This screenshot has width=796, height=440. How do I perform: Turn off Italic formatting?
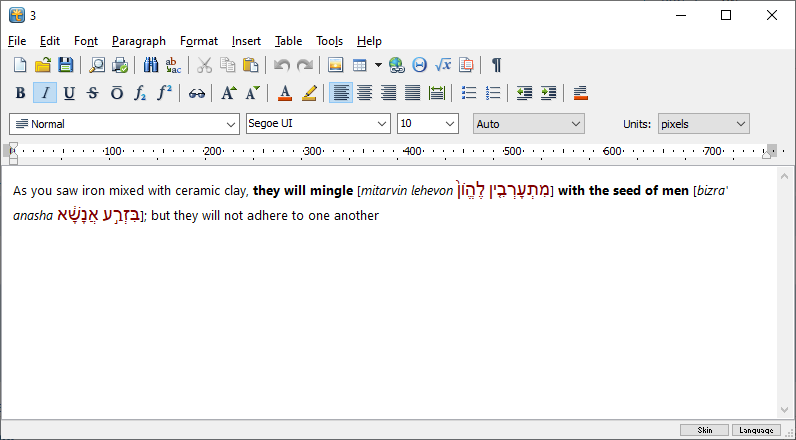click(x=44, y=93)
